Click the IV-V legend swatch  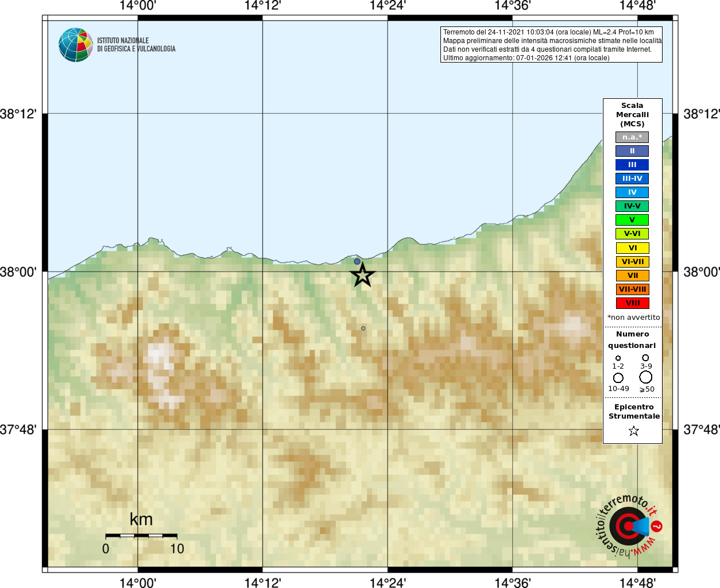632,206
